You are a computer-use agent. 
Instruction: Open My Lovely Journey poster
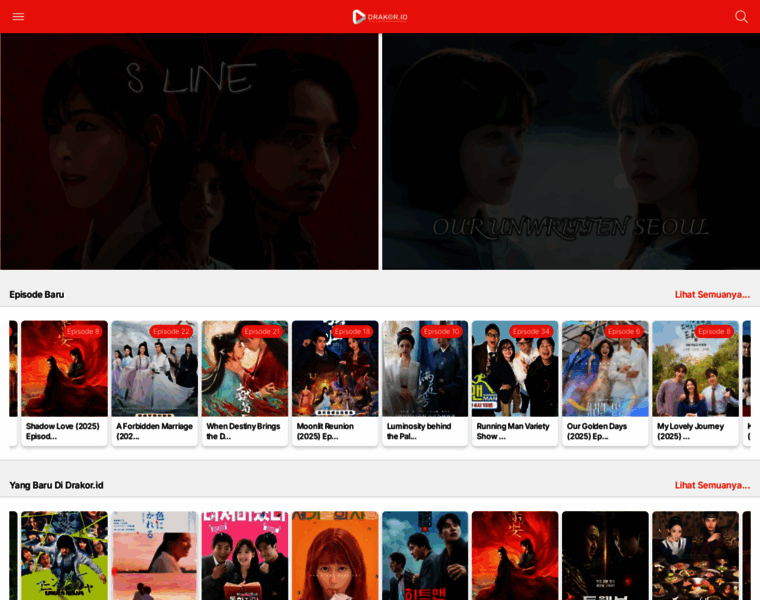[x=696, y=368]
